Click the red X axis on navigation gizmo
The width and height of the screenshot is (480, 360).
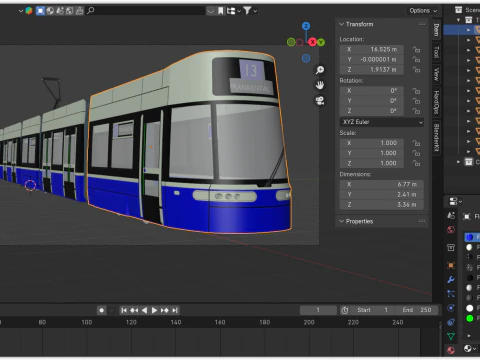coord(312,42)
